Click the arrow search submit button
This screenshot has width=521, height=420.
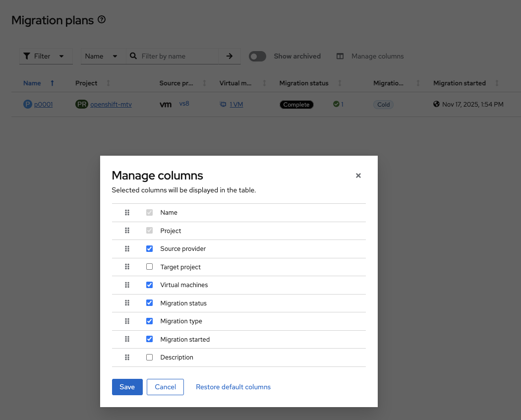point(229,56)
